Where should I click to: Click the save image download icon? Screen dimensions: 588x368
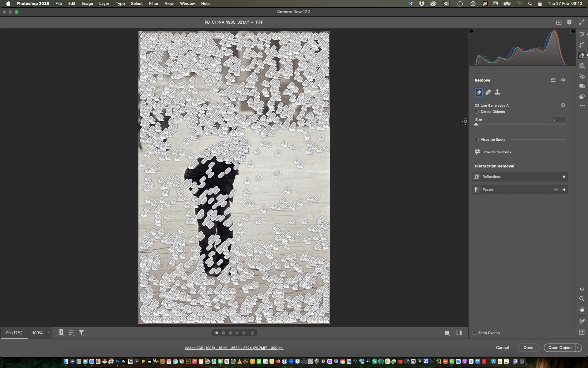[559, 22]
